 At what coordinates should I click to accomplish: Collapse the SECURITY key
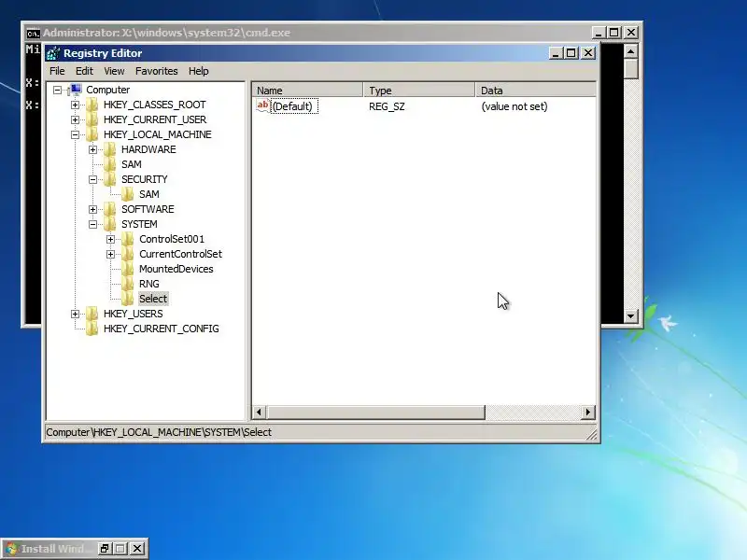click(x=92, y=179)
